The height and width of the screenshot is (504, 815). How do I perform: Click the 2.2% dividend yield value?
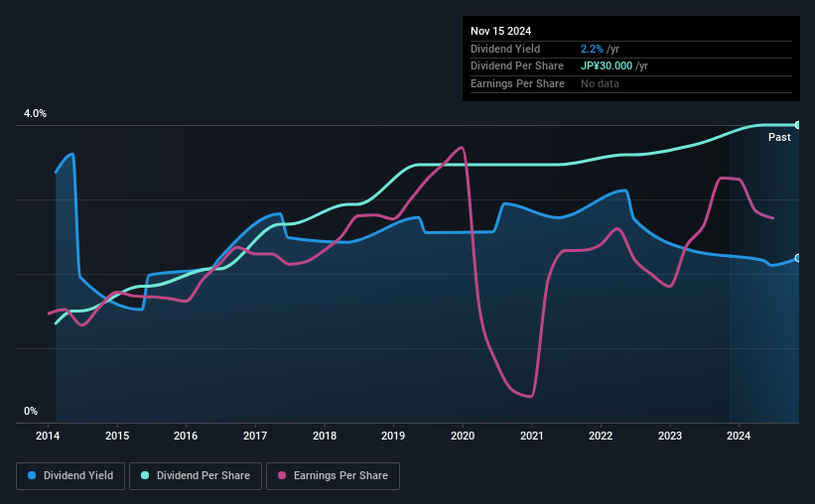pyautogui.click(x=592, y=49)
